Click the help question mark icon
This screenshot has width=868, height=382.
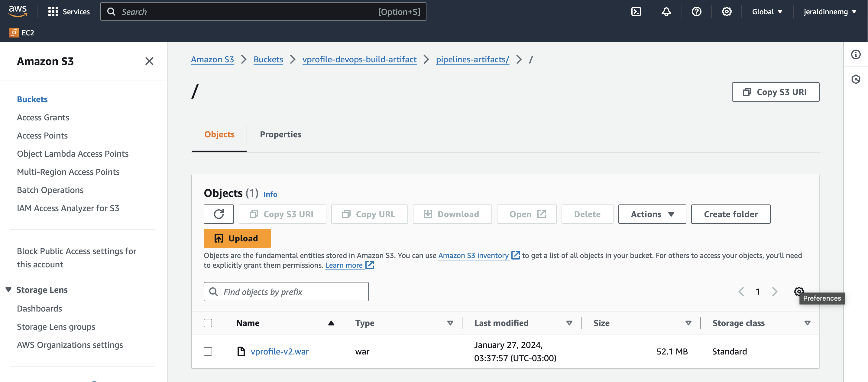click(696, 12)
